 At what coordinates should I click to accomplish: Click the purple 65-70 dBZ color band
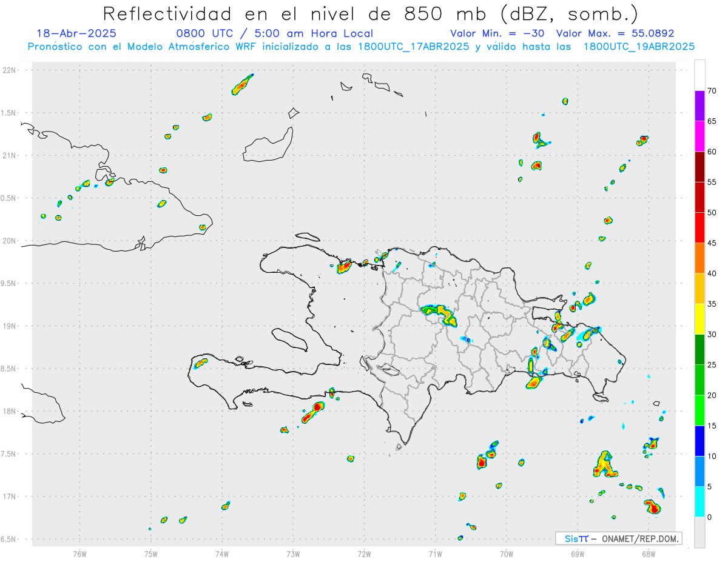pyautogui.click(x=699, y=106)
